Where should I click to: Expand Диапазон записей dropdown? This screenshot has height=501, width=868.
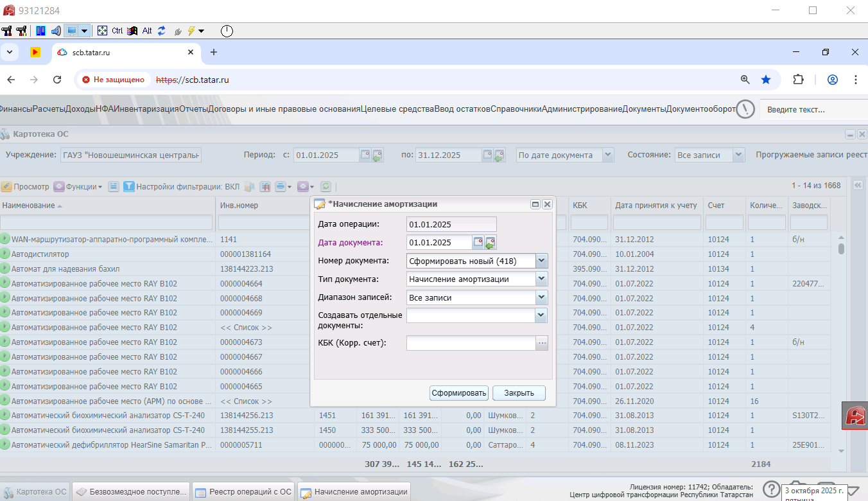[x=541, y=297]
